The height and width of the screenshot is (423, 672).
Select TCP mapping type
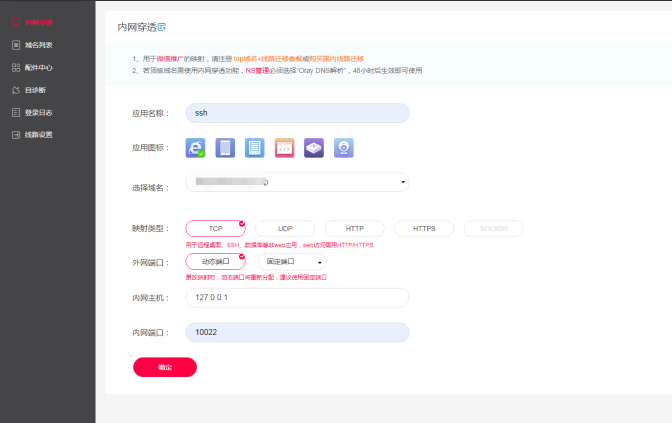pos(215,228)
